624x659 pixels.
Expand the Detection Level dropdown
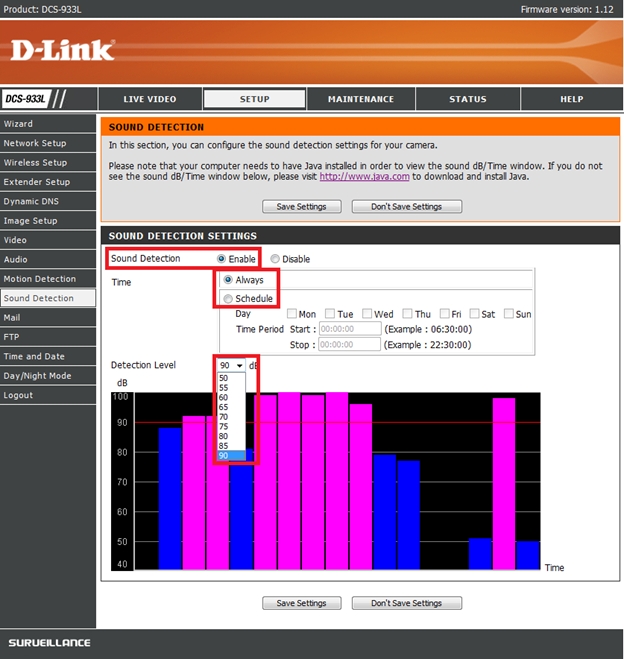tap(231, 366)
